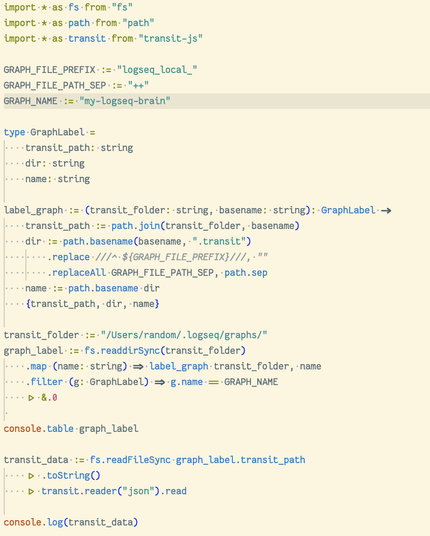The image size is (430, 536).
Task: Click path.join call in transit_path line
Action: click(x=136, y=226)
